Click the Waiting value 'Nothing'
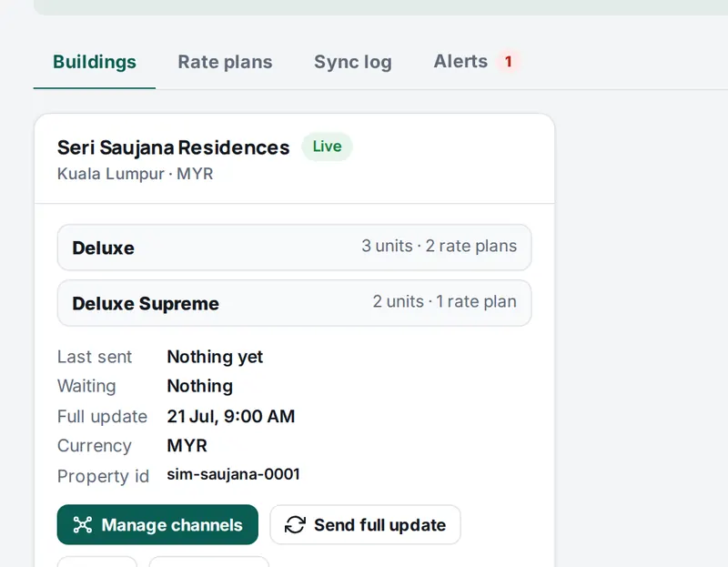Viewport: 728px width, 567px height. tap(199, 386)
